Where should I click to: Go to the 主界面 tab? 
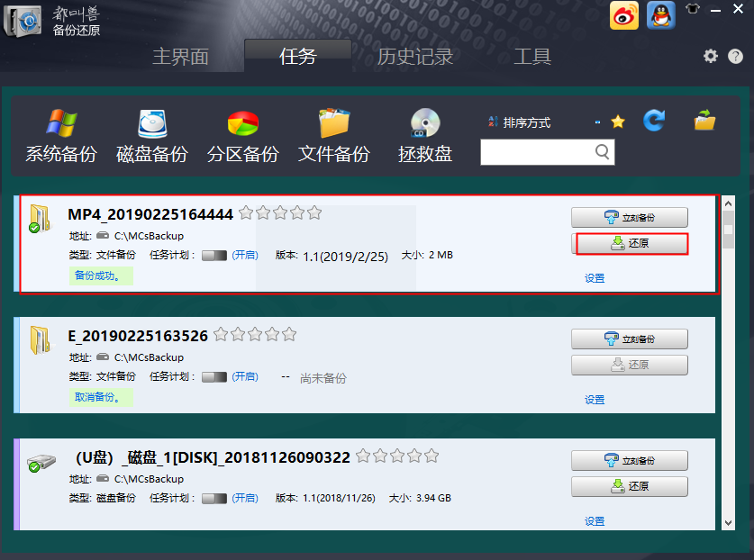(x=180, y=57)
